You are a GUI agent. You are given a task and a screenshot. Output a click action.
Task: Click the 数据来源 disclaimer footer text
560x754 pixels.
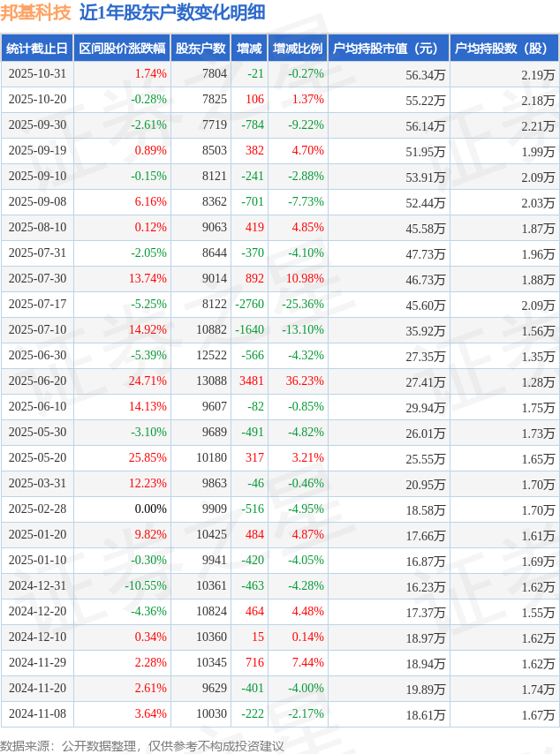(x=142, y=746)
